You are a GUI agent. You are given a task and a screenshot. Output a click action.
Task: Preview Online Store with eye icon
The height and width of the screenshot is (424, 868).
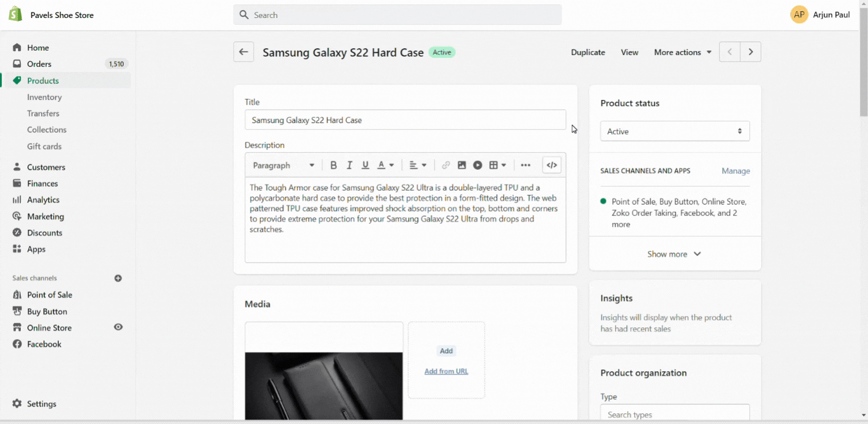[x=118, y=327]
